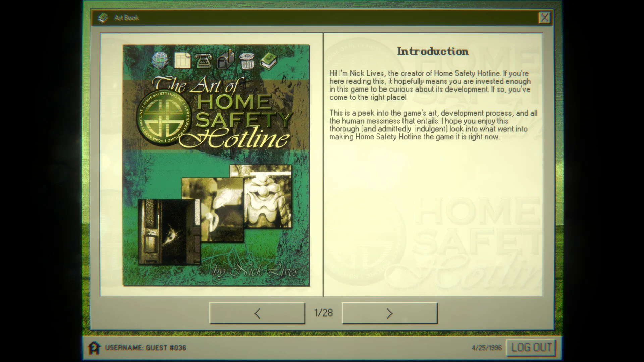Go back to the previous page
This screenshot has height=362, width=644.
(257, 313)
